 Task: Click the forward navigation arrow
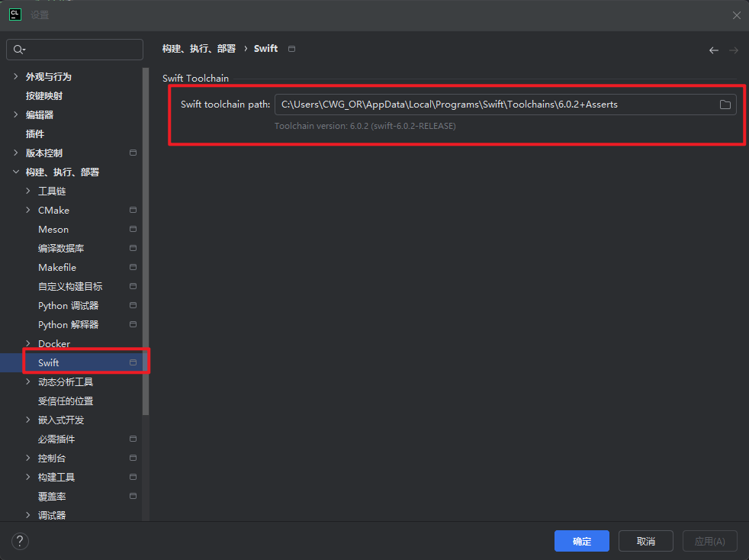(x=734, y=50)
